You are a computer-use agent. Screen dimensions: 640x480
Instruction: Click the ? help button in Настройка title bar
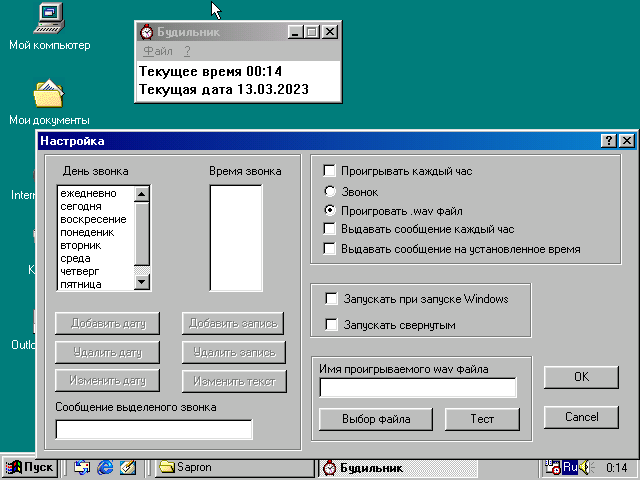pyautogui.click(x=609, y=141)
